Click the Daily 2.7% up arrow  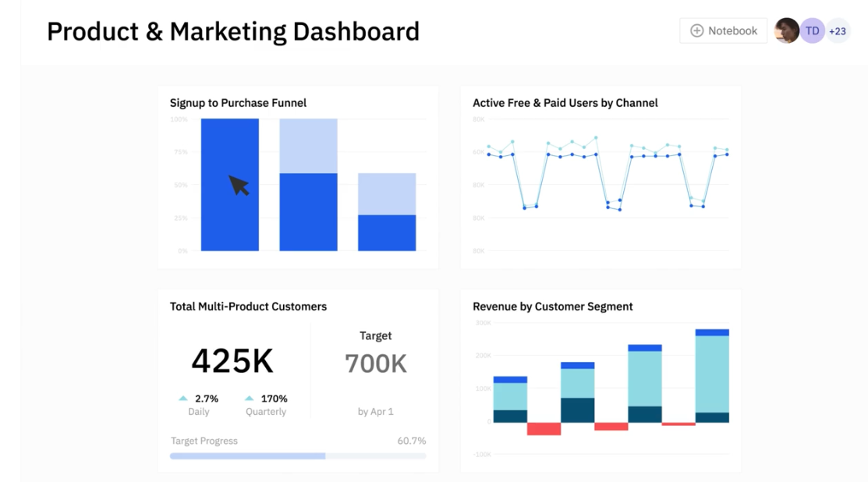click(183, 399)
